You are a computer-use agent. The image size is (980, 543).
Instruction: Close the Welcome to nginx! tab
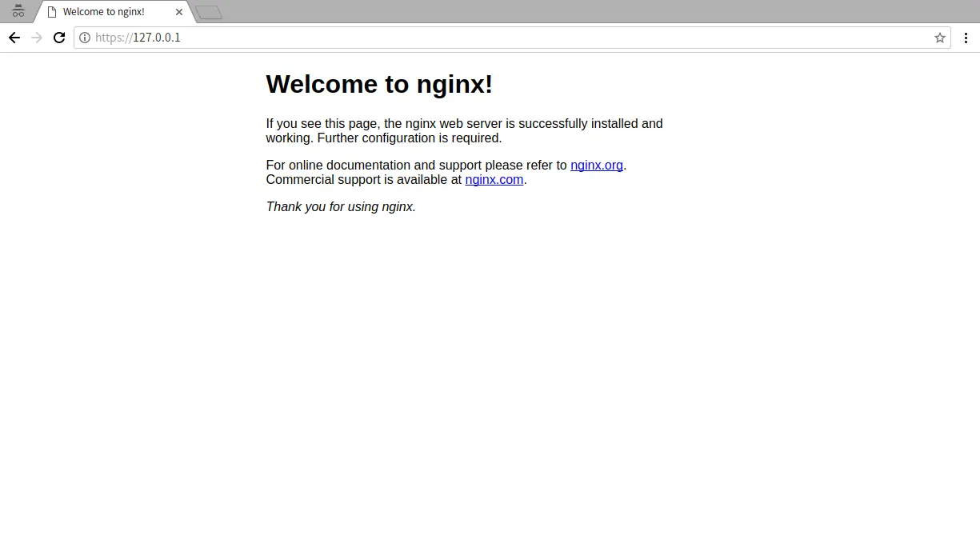[x=179, y=12]
